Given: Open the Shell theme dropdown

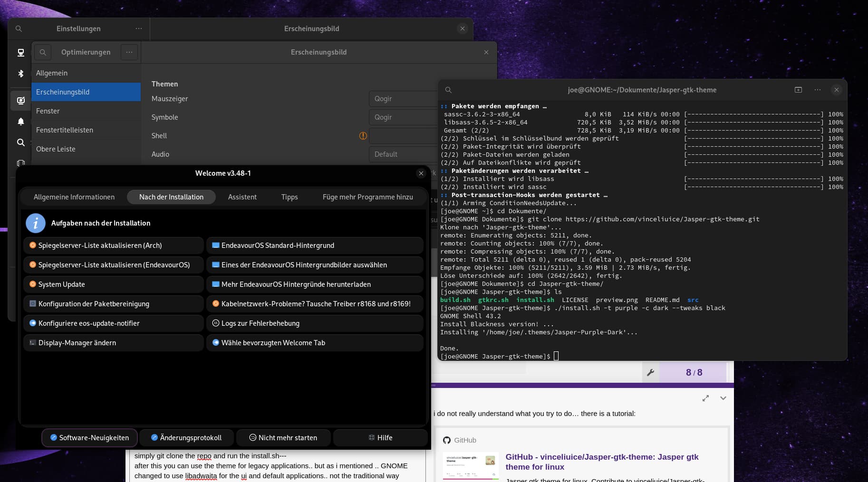Looking at the screenshot, I should click(x=403, y=136).
